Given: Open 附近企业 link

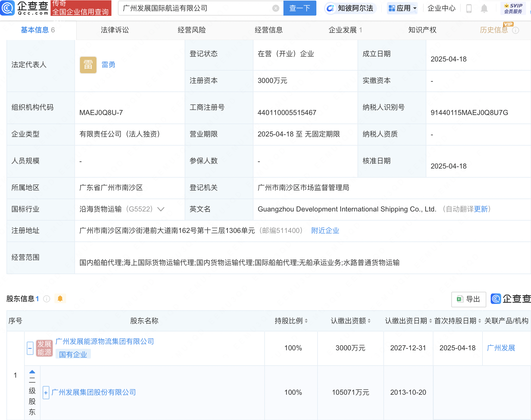Looking at the screenshot, I should pos(325,231).
